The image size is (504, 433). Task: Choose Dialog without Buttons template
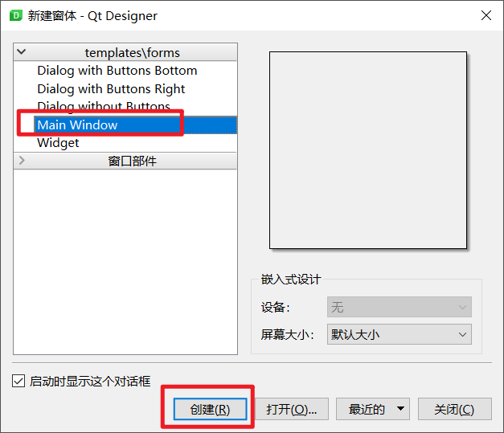tap(104, 106)
